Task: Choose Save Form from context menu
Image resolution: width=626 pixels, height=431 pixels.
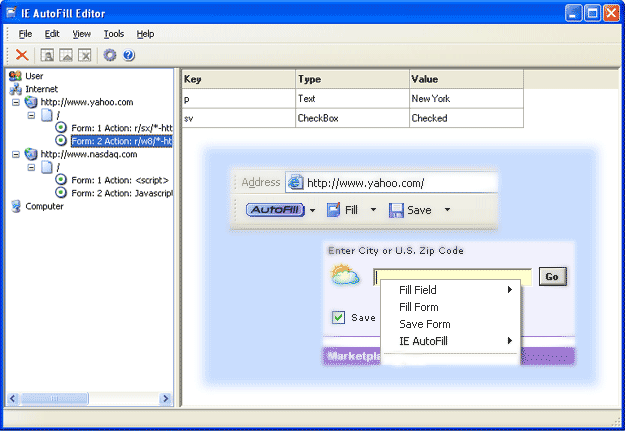Action: (450, 324)
